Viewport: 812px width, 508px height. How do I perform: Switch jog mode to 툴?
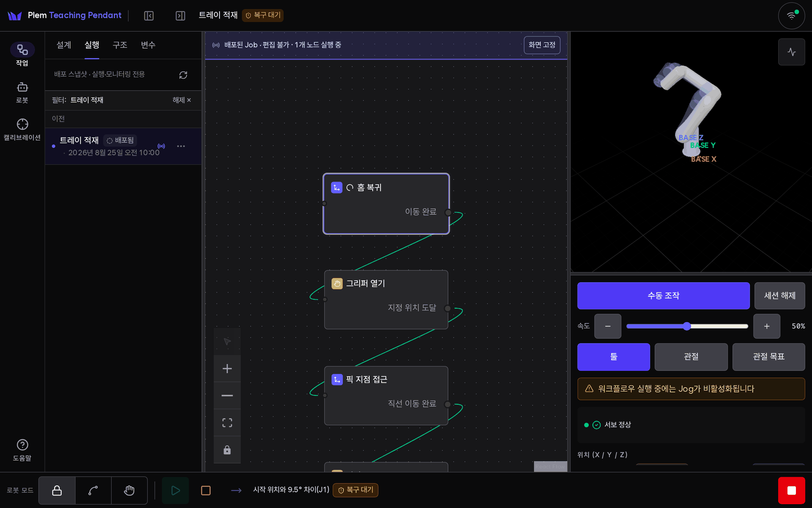pos(613,357)
